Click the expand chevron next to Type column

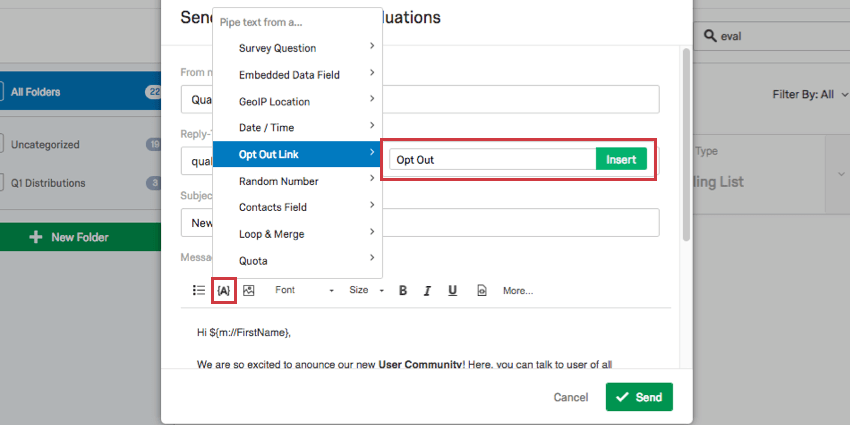pos(841,174)
